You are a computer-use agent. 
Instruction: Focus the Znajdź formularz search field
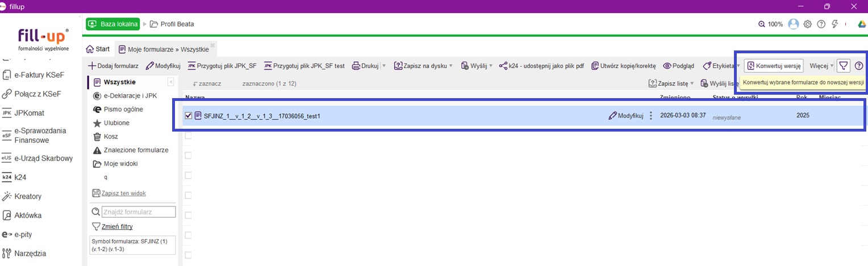click(x=138, y=212)
